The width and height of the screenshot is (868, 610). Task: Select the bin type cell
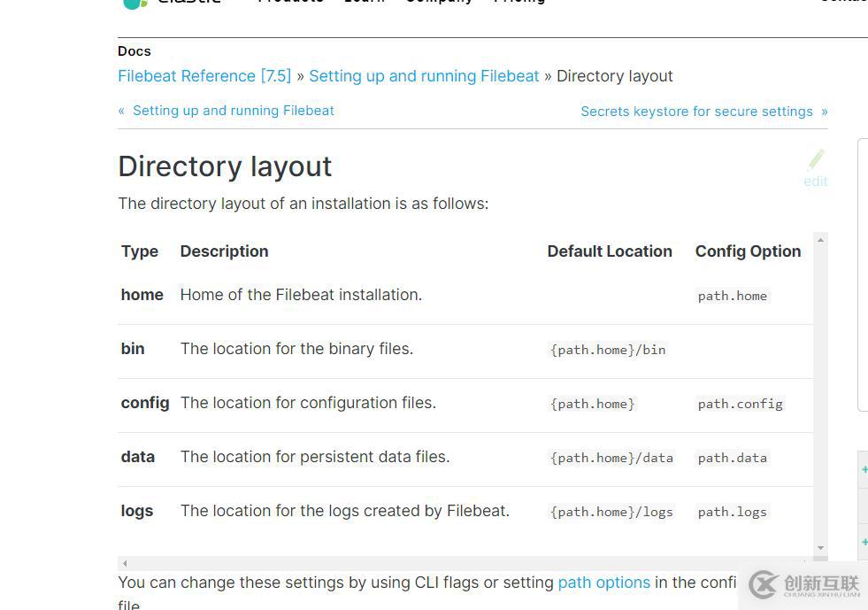coord(133,349)
